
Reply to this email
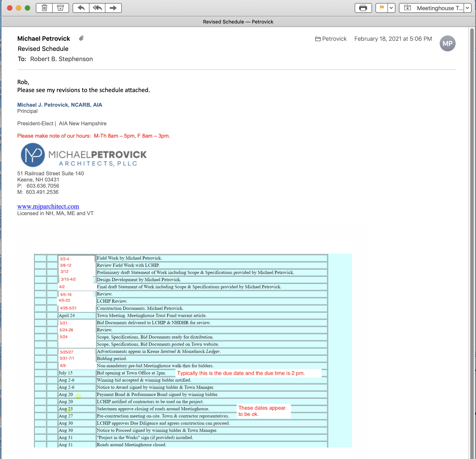tap(81, 8)
